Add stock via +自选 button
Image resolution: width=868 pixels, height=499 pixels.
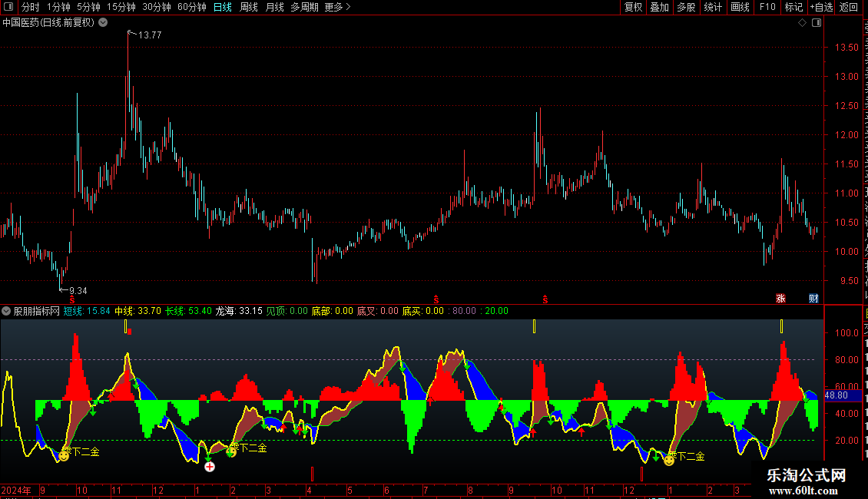tap(821, 7)
